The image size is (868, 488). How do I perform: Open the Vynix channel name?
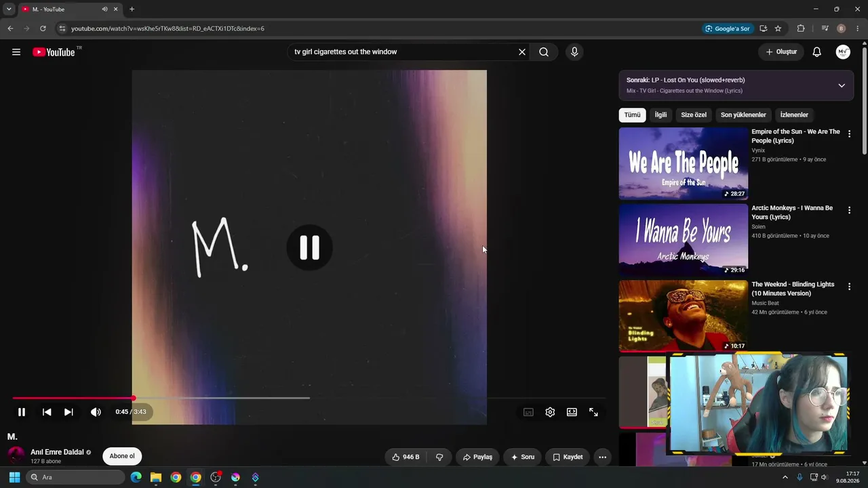tap(758, 150)
